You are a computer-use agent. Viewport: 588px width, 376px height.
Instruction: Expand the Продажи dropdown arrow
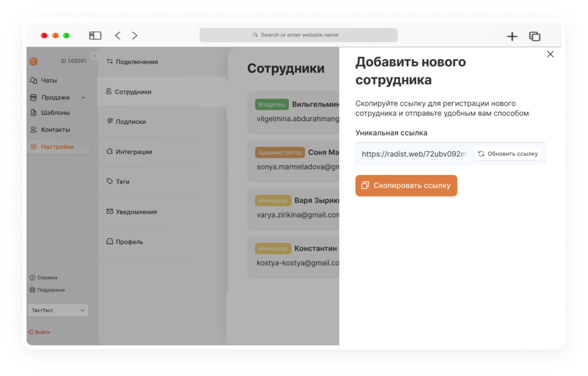tap(83, 98)
